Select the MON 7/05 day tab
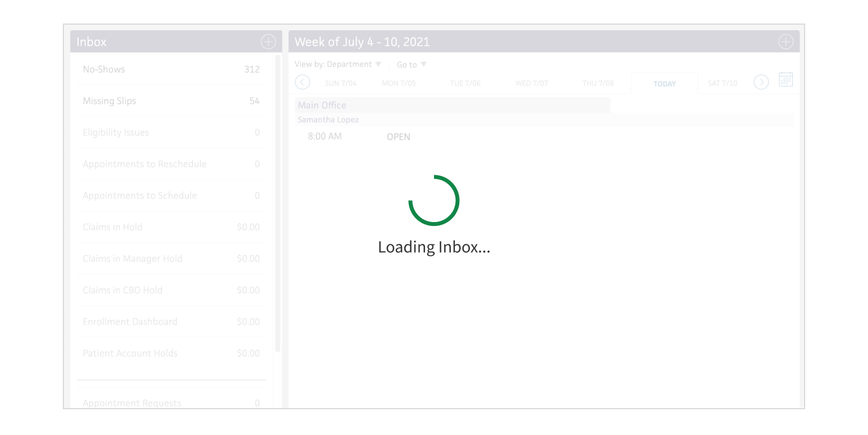This screenshot has width=868, height=435. pyautogui.click(x=399, y=83)
